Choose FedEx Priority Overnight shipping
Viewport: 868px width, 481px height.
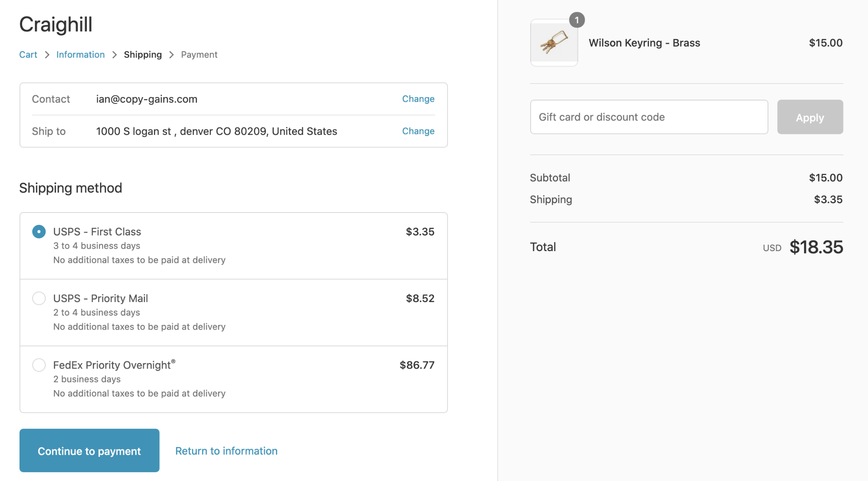pyautogui.click(x=39, y=365)
